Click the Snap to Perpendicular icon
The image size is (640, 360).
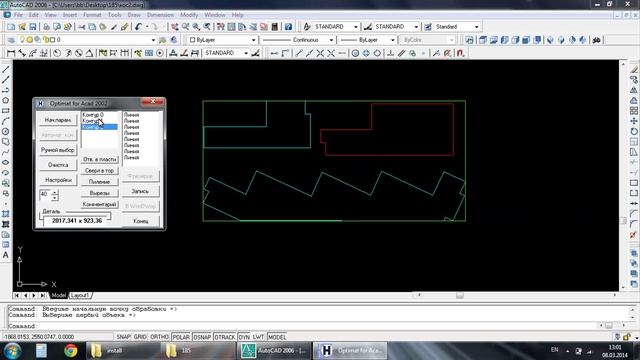391,53
